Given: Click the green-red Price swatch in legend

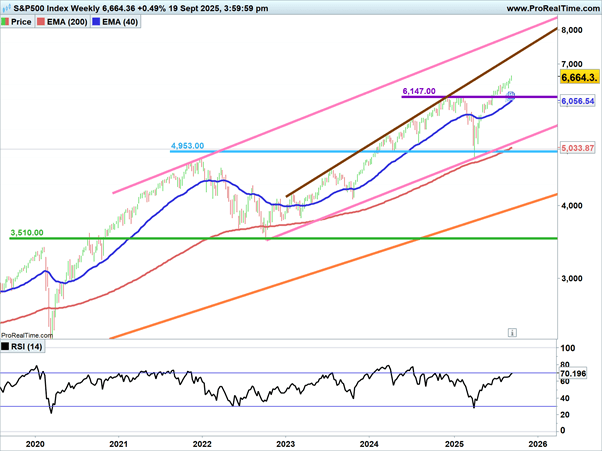Looking at the screenshot, I should [x=5, y=22].
